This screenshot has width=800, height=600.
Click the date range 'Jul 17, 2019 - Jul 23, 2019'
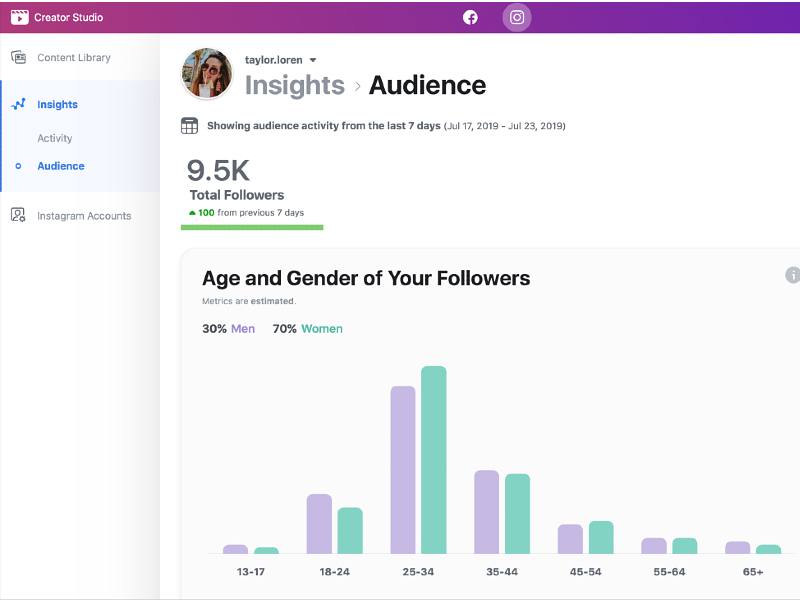tap(505, 126)
